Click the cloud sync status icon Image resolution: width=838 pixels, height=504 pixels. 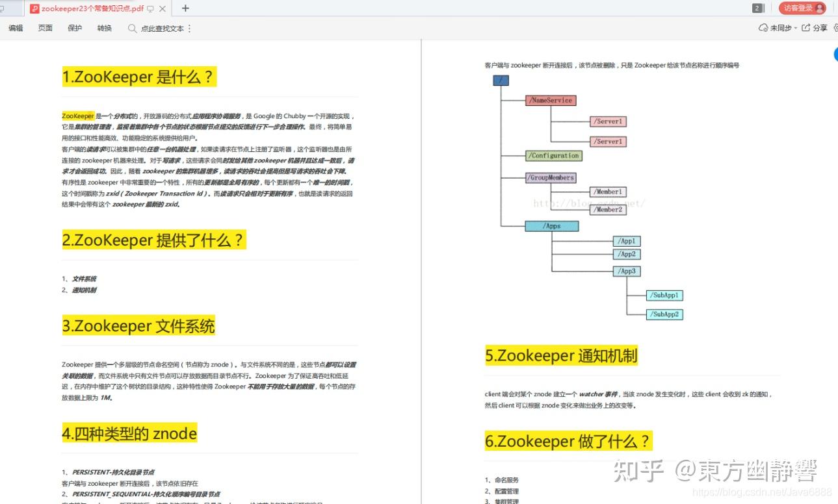(763, 28)
